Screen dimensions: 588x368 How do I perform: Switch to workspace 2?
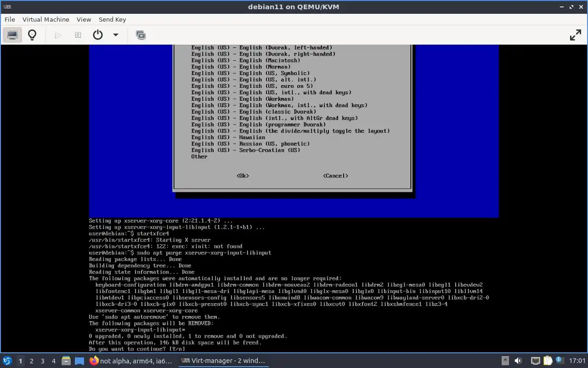32,361
